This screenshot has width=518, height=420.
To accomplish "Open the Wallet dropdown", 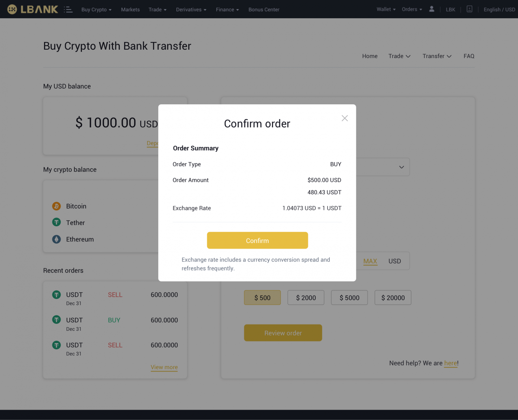I will [x=385, y=9].
